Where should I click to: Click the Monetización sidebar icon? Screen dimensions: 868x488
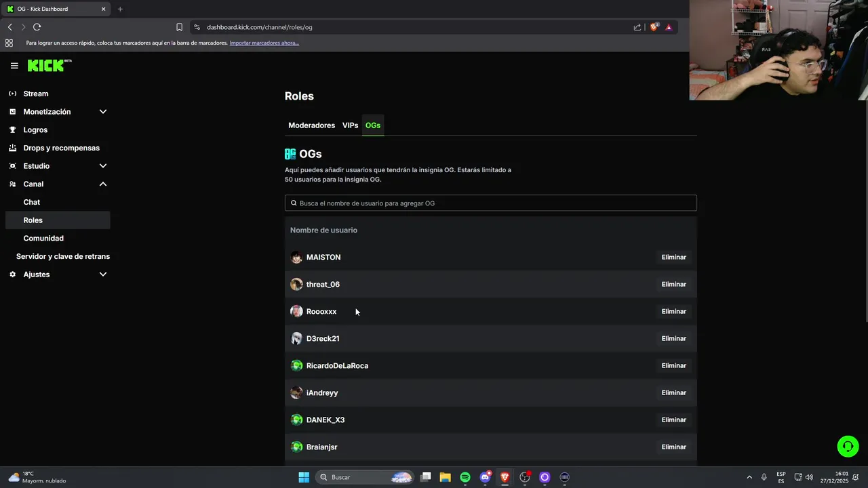[12, 112]
